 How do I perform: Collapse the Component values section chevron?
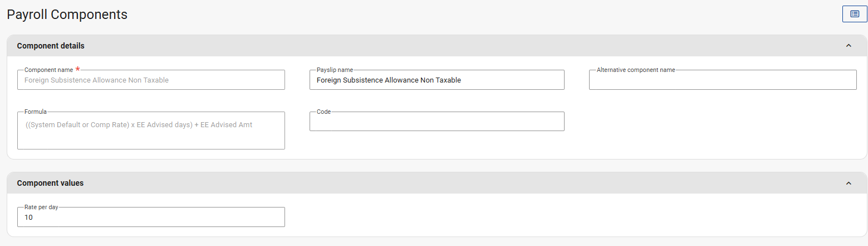(x=849, y=183)
